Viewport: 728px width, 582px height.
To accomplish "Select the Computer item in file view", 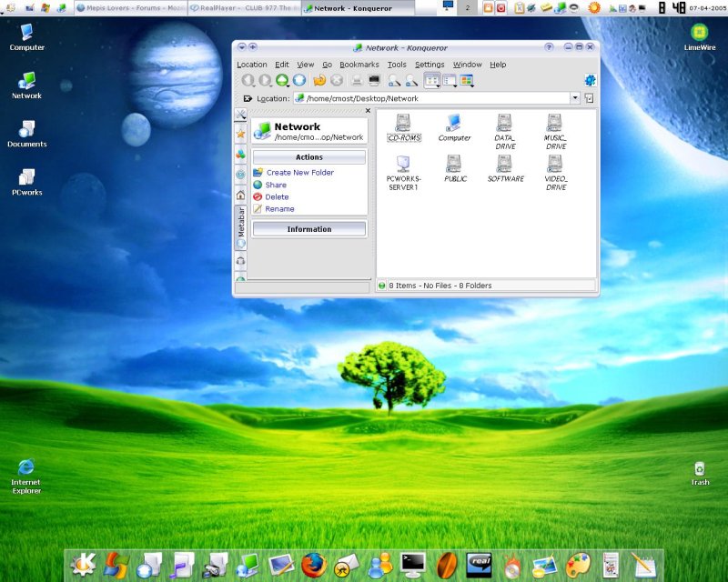I will pyautogui.click(x=454, y=127).
